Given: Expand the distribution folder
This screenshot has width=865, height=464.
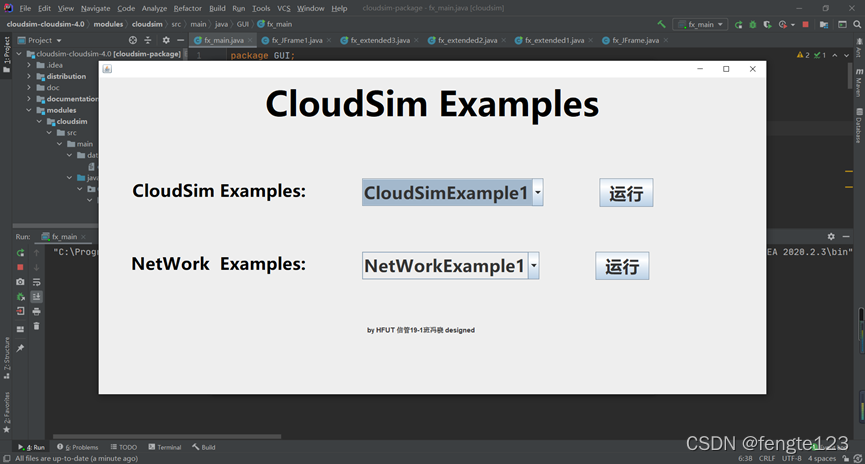Looking at the screenshot, I should coord(29,76).
